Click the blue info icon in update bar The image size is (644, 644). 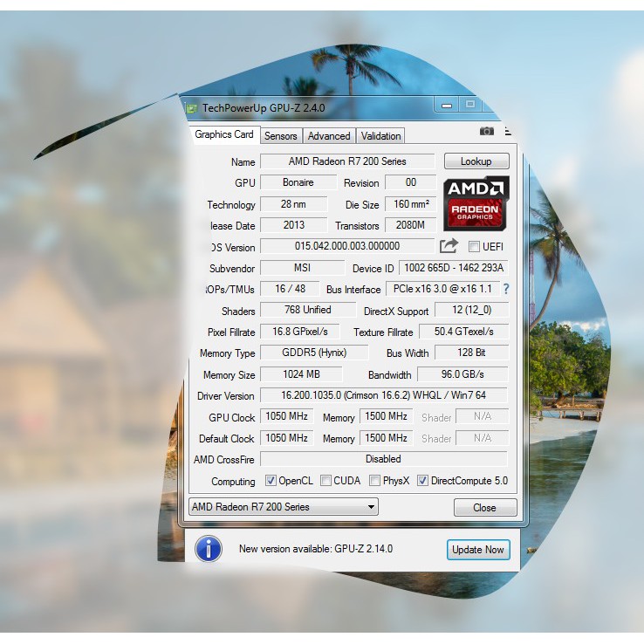[x=208, y=549]
